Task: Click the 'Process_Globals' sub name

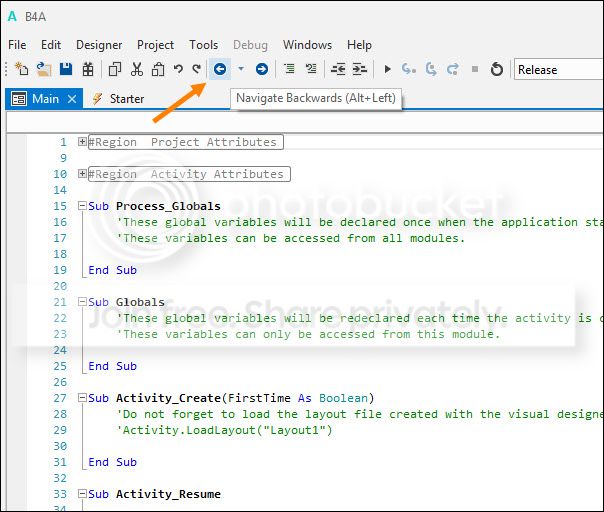Action: tap(168, 206)
